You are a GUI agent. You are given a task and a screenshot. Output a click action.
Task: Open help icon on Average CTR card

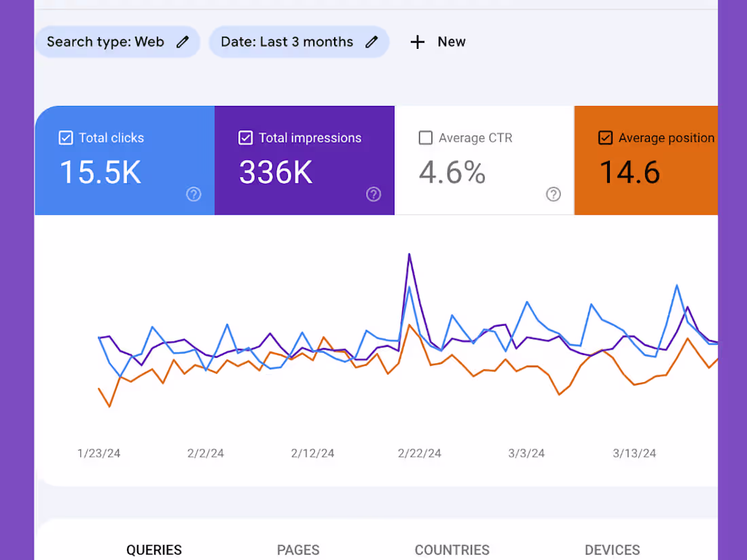(553, 195)
